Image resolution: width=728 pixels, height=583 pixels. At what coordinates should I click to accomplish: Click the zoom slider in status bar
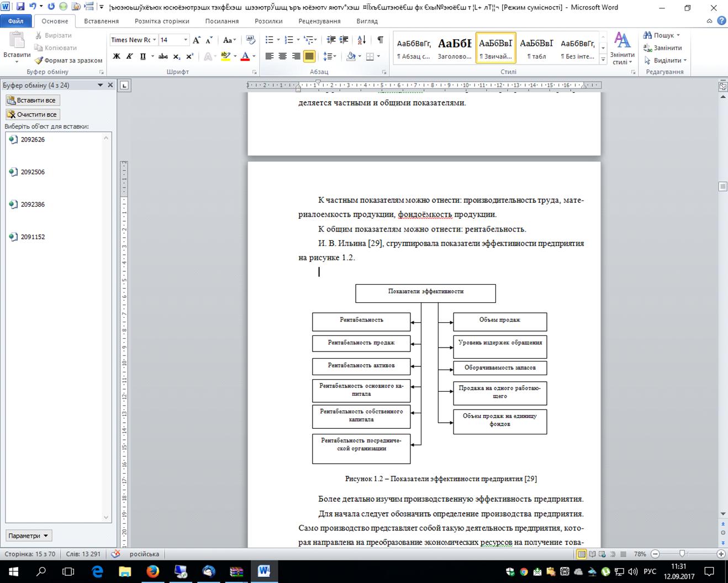682,554
